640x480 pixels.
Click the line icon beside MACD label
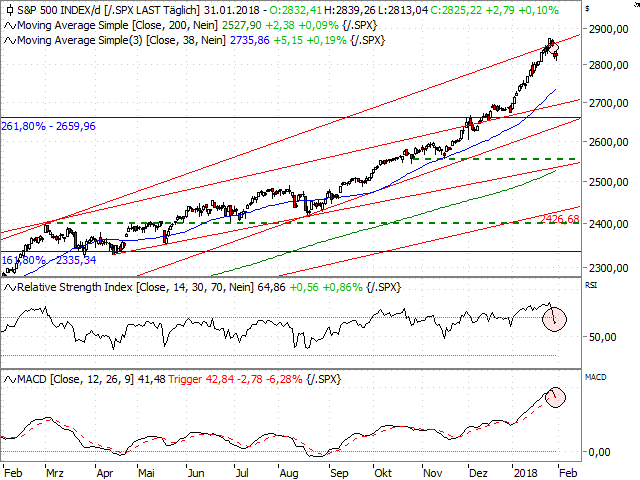click(x=10, y=380)
